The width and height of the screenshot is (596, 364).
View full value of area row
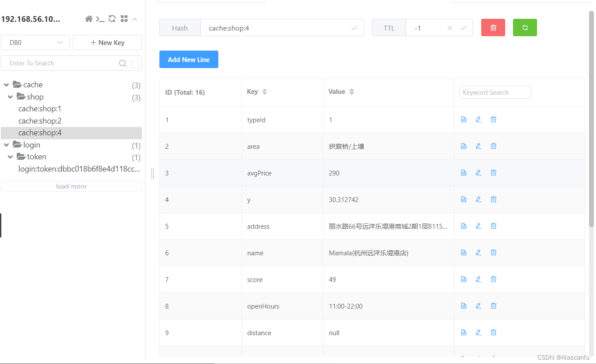pos(464,146)
